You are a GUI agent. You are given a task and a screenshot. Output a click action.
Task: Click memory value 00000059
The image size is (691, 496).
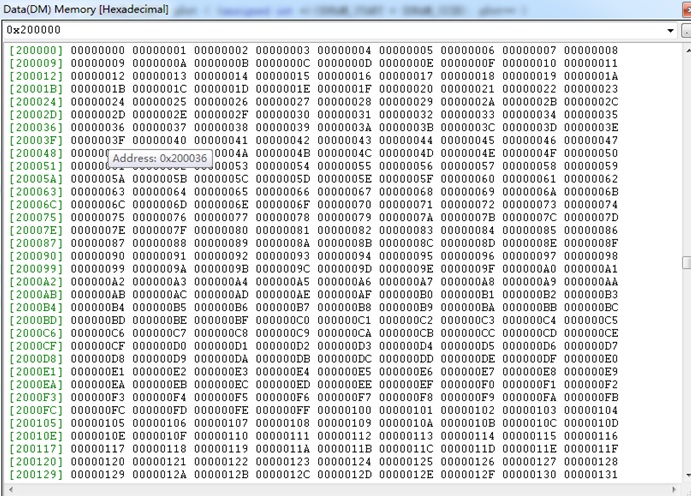pos(591,166)
